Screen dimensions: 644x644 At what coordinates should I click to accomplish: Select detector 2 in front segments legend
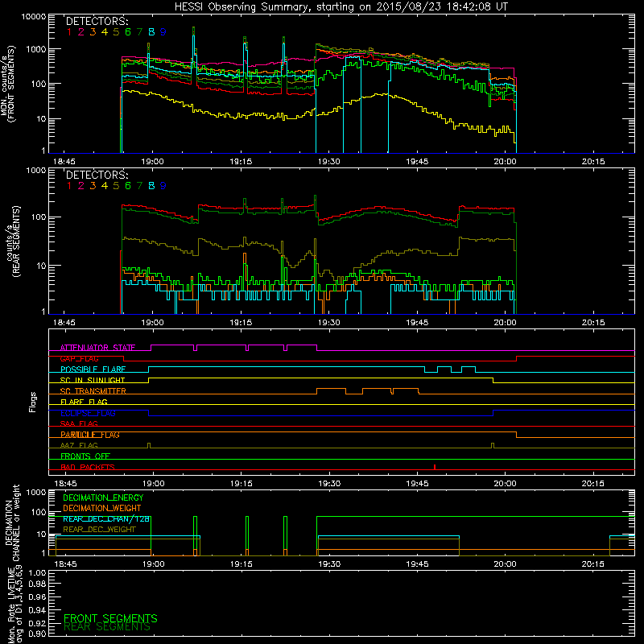click(81, 31)
